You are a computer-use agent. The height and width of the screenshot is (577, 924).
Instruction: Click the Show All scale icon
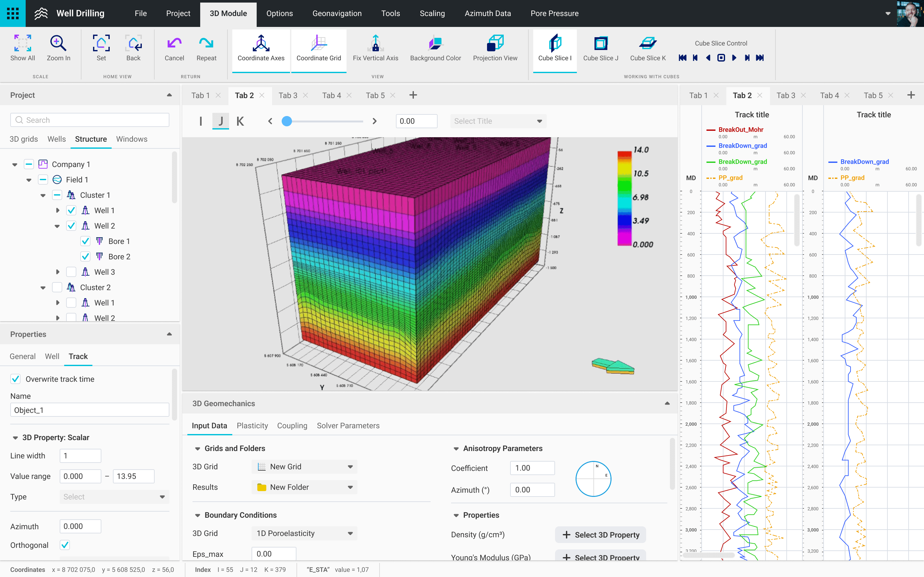[22, 44]
